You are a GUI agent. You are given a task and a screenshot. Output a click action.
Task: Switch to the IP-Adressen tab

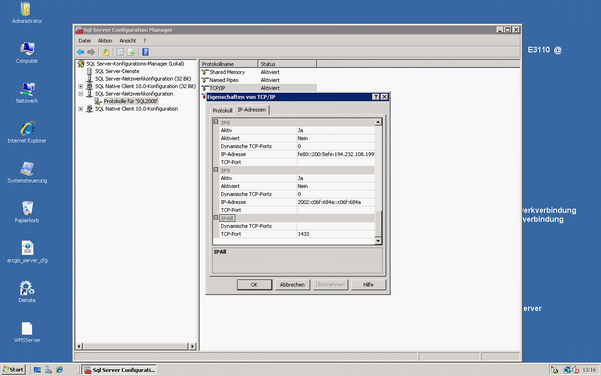[x=252, y=110]
